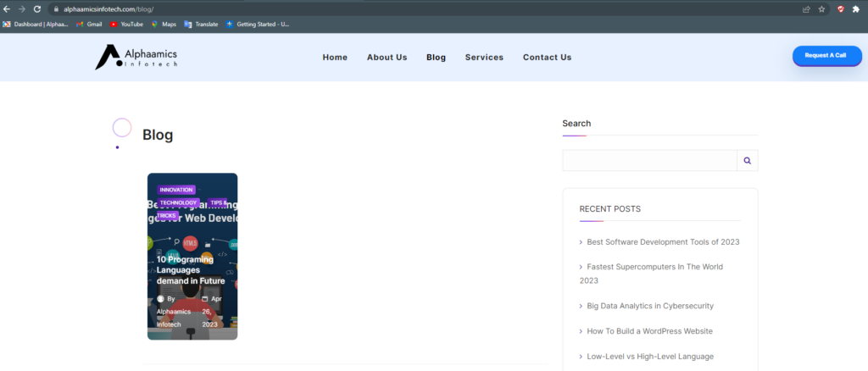Viewport: 868px width, 371px height.
Task: Open the About Us menu item
Action: 387,58
